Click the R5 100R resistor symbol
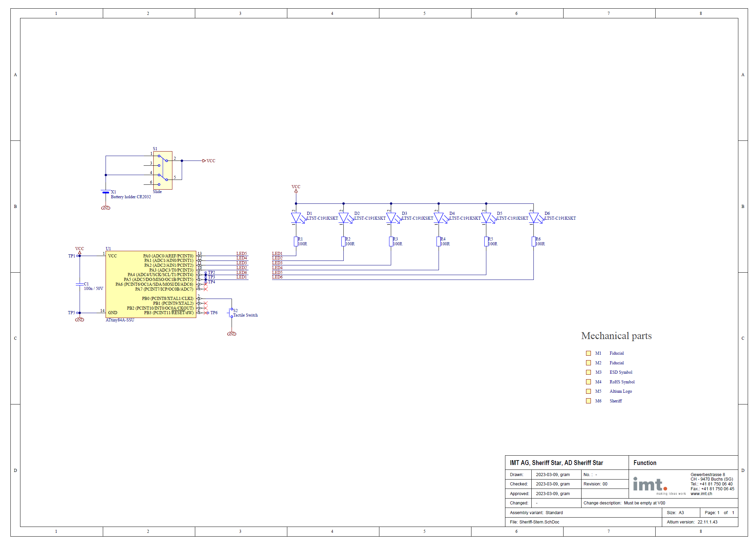756x547 pixels. pyautogui.click(x=486, y=241)
